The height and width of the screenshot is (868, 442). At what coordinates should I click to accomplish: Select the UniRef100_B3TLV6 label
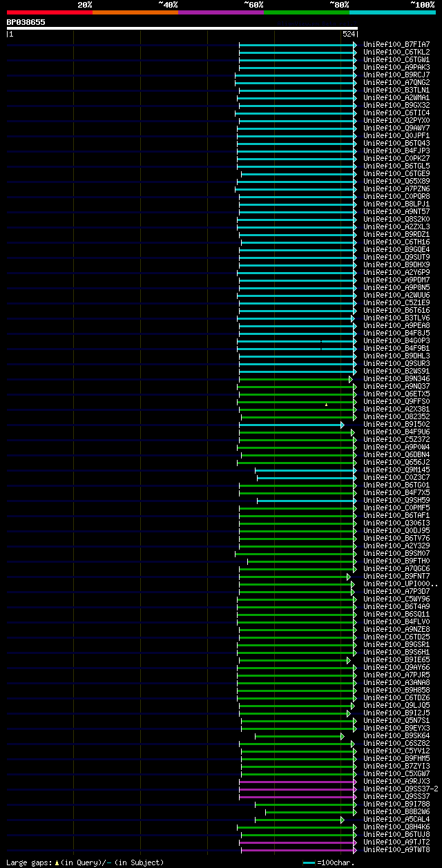[x=396, y=318]
